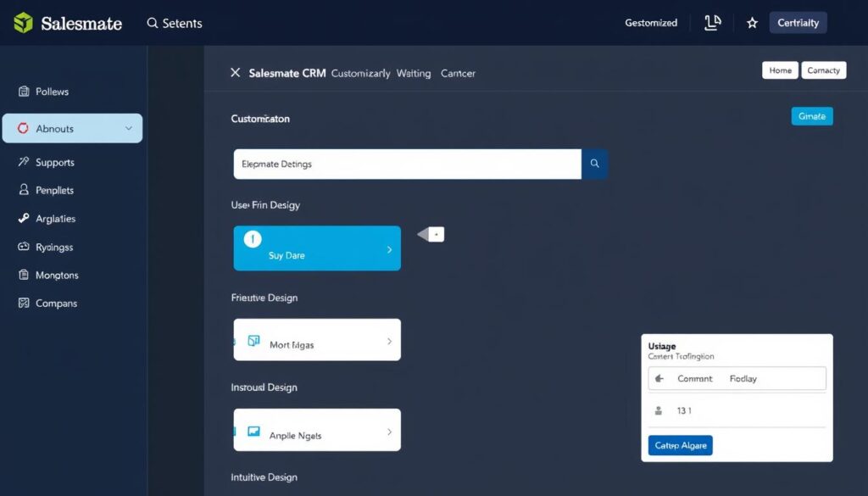Open the Suy Dare card chevron
The image size is (868, 496).
[391, 248]
